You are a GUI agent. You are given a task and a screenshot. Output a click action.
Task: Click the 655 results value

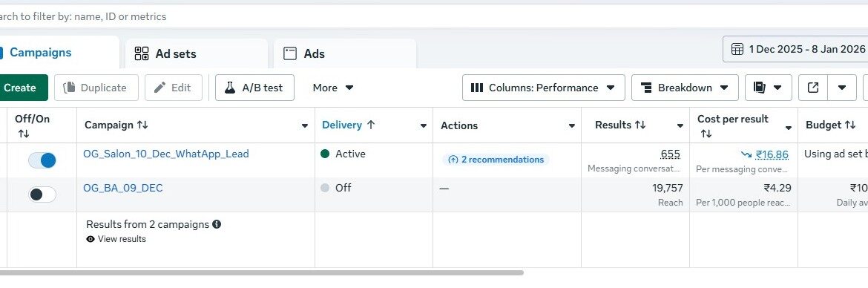(x=671, y=154)
